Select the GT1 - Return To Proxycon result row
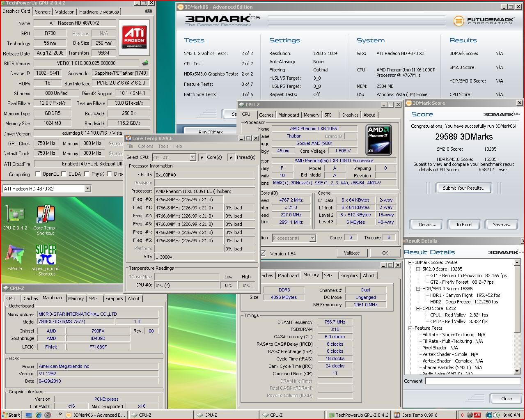The image size is (525, 420). tap(468, 275)
